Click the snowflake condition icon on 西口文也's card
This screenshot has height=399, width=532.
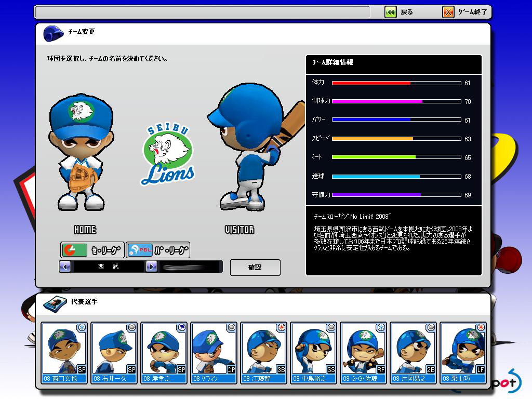[x=82, y=328]
